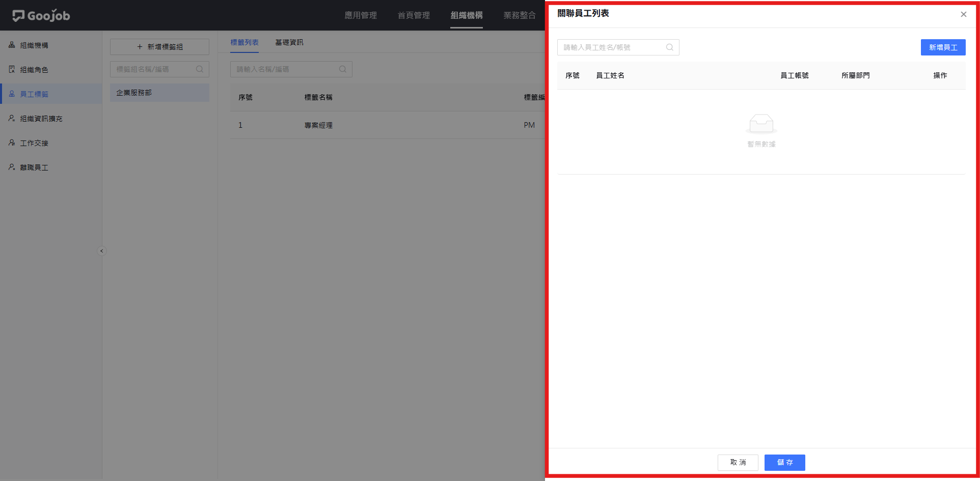Click 專案經理 tag name cell
Image resolution: width=980 pixels, height=481 pixels.
click(318, 125)
